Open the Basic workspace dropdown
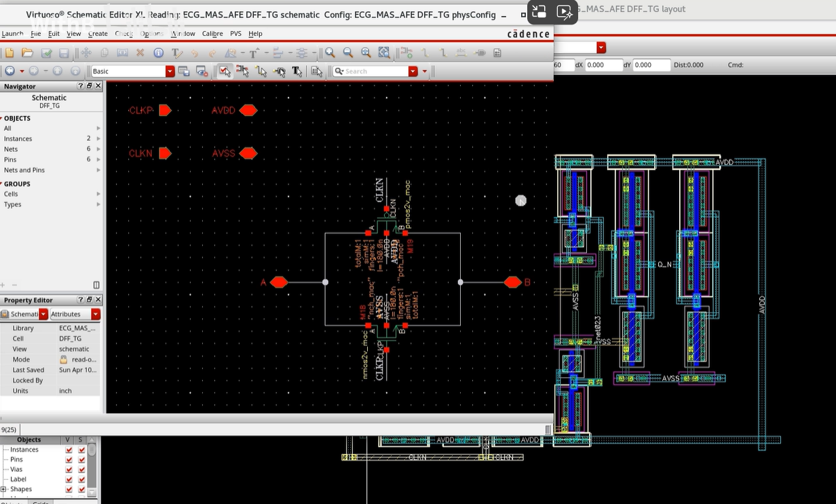836x504 pixels. [x=170, y=71]
